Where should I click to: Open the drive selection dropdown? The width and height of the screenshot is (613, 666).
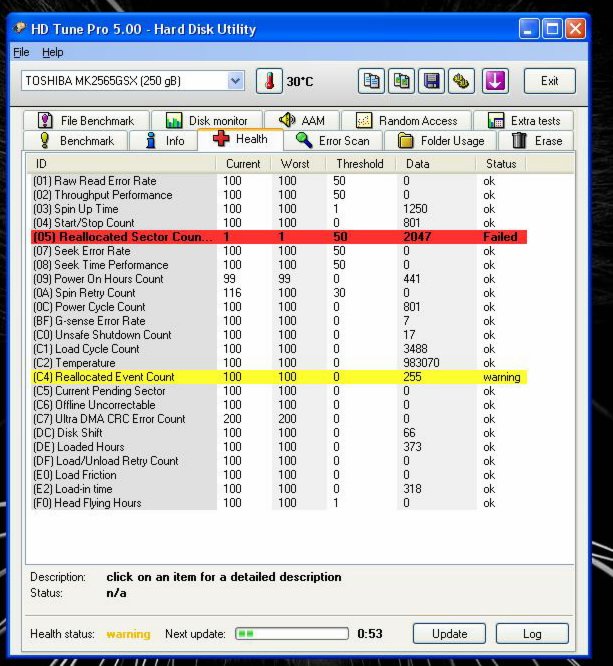tap(236, 81)
